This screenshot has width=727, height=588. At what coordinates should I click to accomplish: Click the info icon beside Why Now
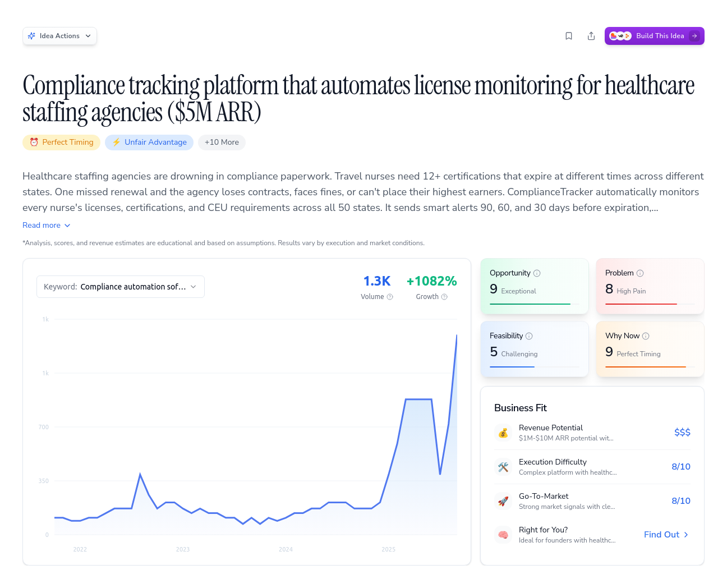646,336
